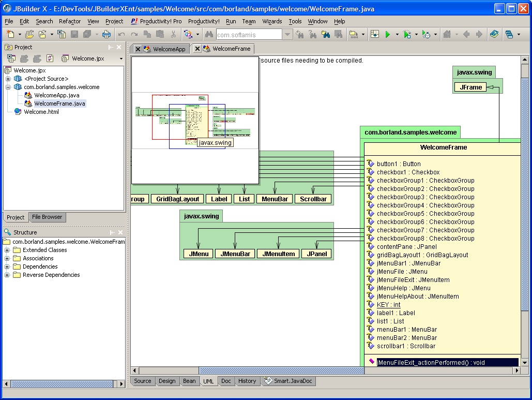This screenshot has width=532, height=400.
Task: Click the JFrame class box in UML diagram
Action: click(470, 87)
